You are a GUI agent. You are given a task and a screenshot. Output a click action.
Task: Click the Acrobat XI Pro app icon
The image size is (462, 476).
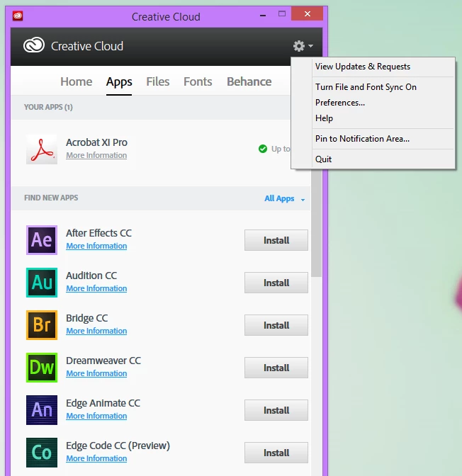(x=42, y=149)
